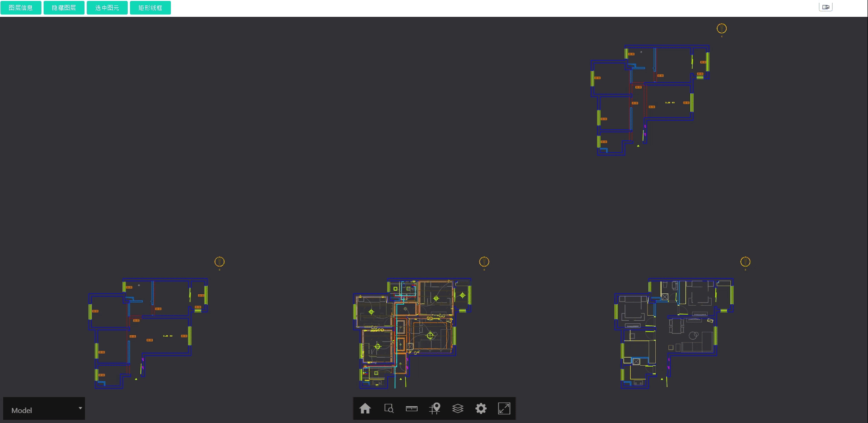Click the small icon in top-right corner
The height and width of the screenshot is (423, 868).
pyautogui.click(x=825, y=7)
